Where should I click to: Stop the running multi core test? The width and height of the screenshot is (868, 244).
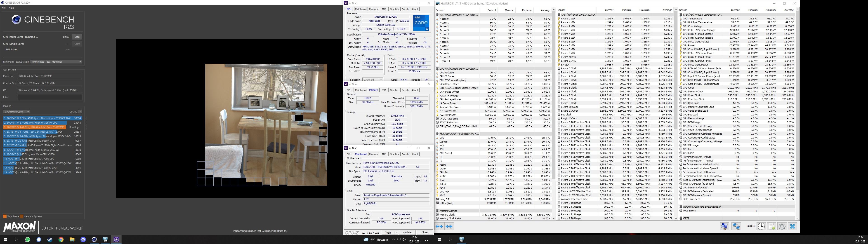click(77, 37)
